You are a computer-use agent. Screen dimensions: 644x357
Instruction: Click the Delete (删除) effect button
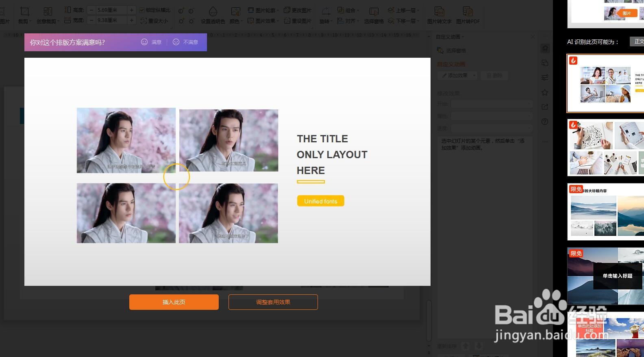coord(494,76)
